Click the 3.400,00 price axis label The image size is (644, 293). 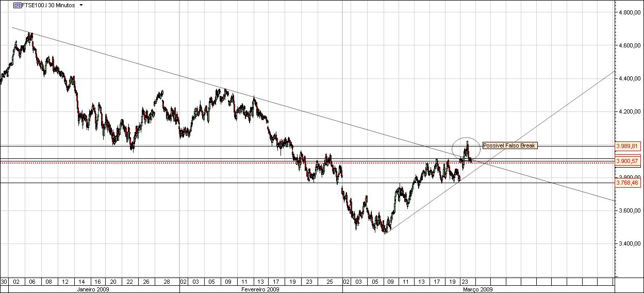tap(630, 243)
